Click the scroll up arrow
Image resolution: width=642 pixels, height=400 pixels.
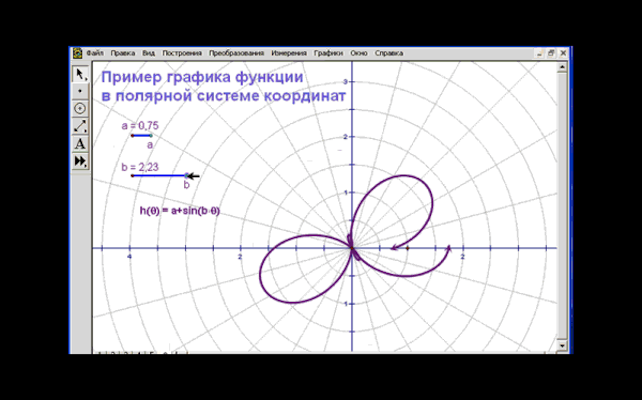click(562, 67)
